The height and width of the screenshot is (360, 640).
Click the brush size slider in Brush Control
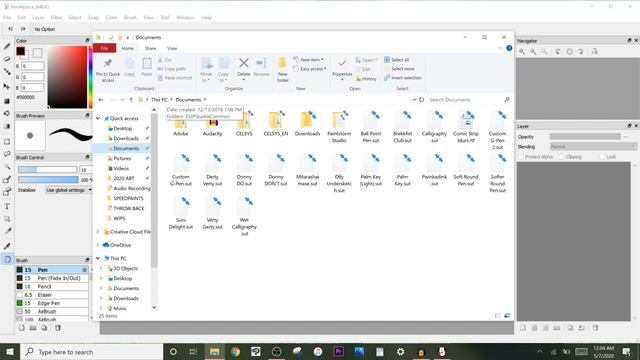[x=47, y=169]
